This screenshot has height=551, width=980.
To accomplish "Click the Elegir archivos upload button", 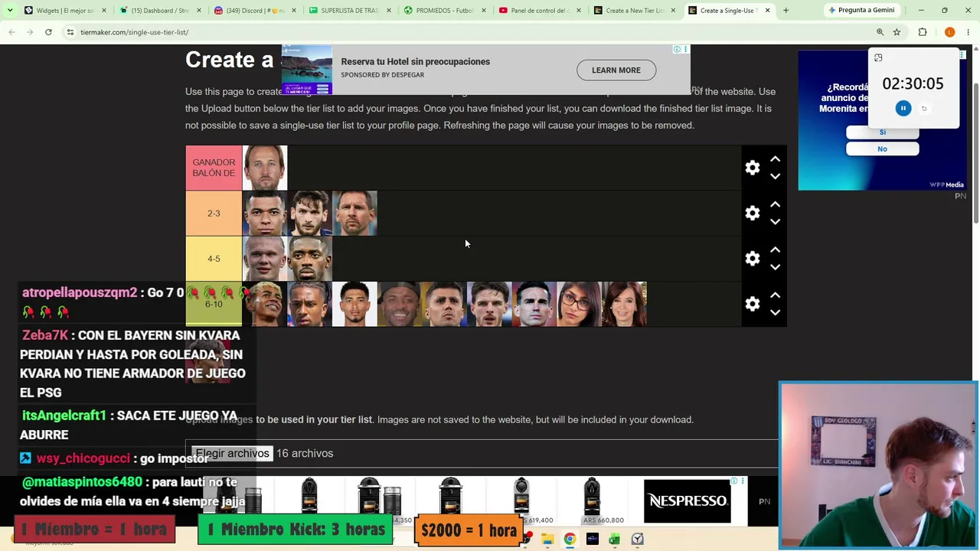I will 232,453.
